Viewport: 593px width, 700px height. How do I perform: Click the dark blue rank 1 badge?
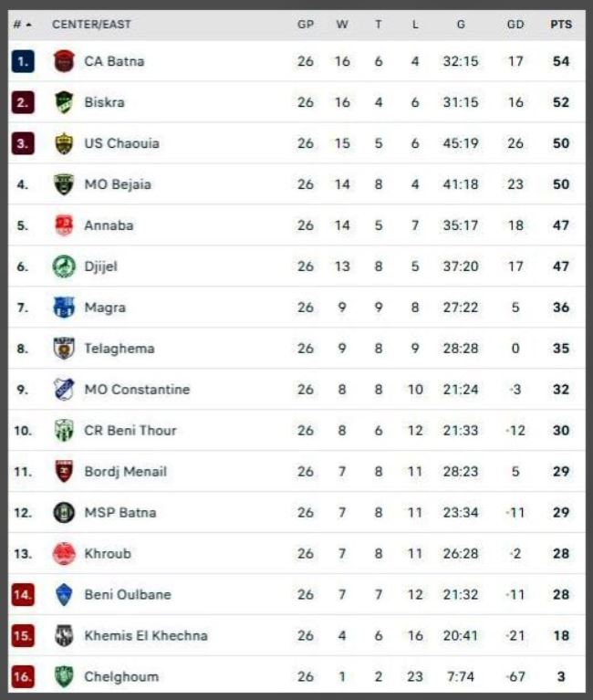coord(23,61)
